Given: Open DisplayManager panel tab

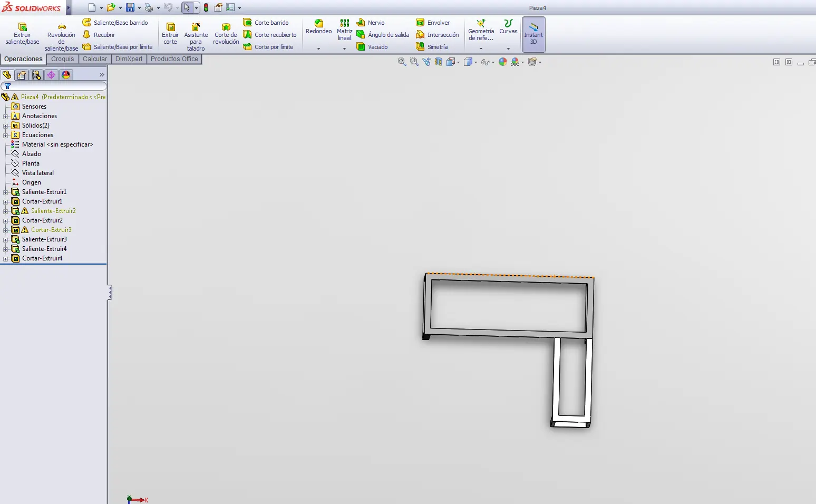Looking at the screenshot, I should coord(66,75).
